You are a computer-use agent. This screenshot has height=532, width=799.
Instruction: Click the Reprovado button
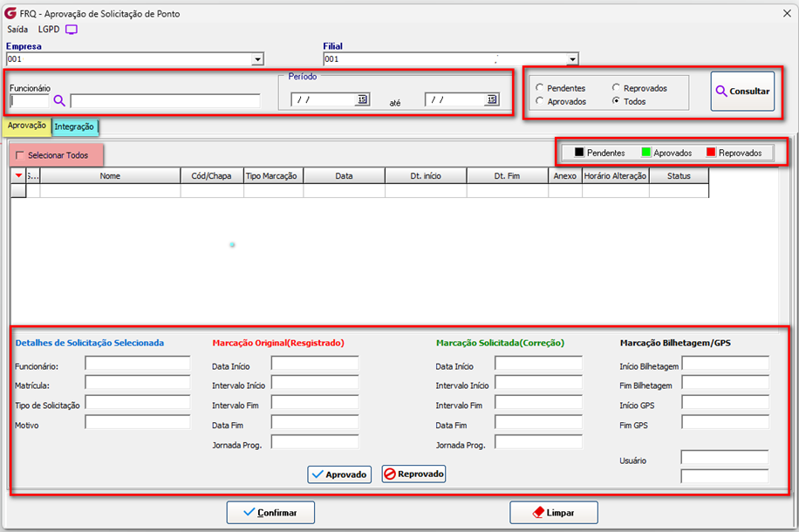tap(413, 474)
